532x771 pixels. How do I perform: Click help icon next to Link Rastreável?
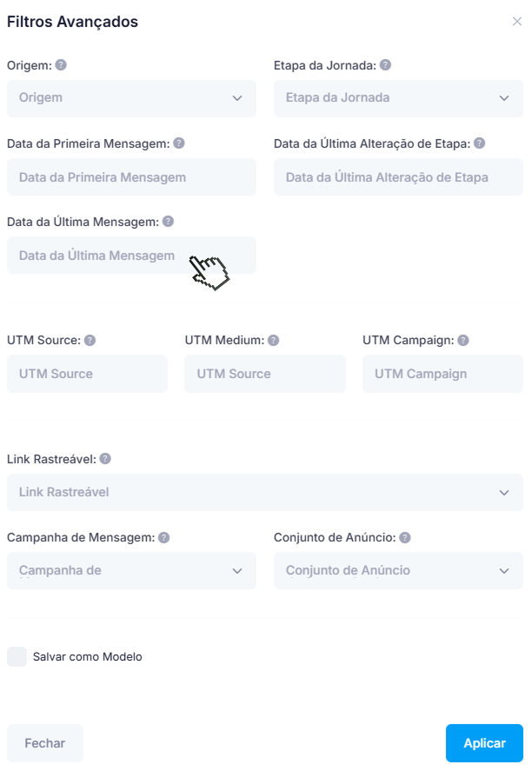coord(105,459)
